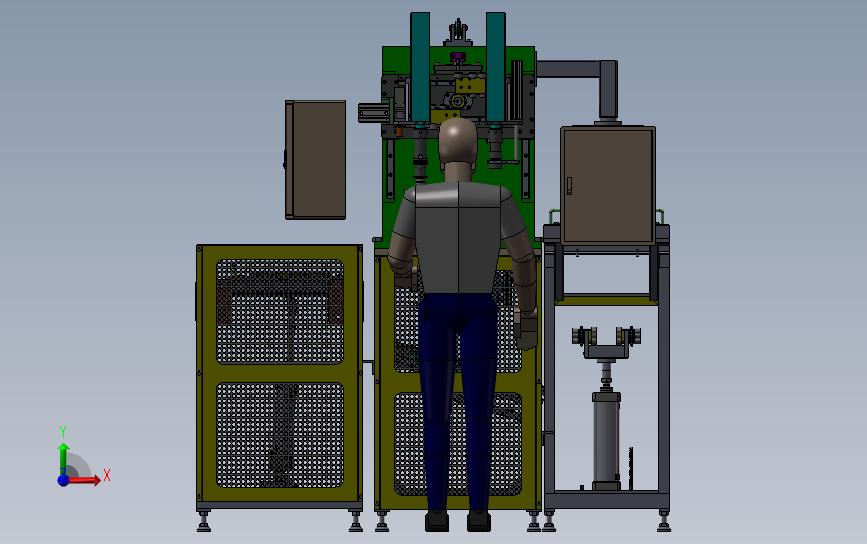The height and width of the screenshot is (544, 867).
Task: Select the left teal vertical cylinder
Action: [420, 67]
